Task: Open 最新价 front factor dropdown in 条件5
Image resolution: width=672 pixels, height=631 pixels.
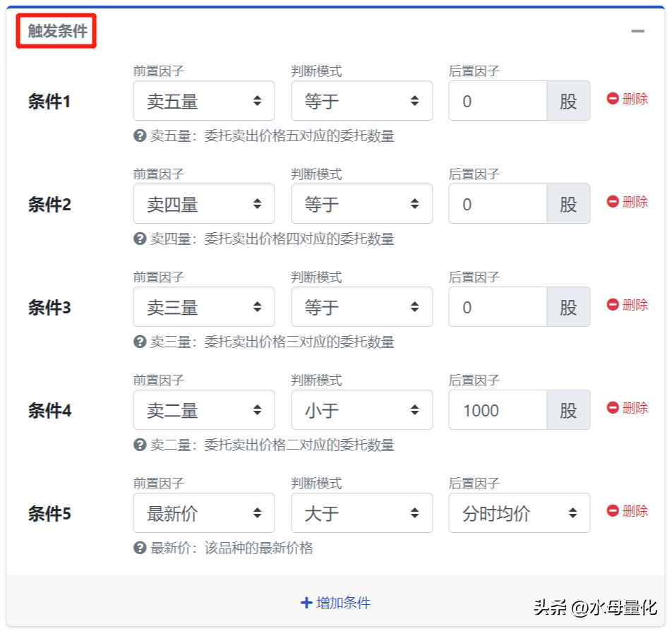Action: click(204, 512)
